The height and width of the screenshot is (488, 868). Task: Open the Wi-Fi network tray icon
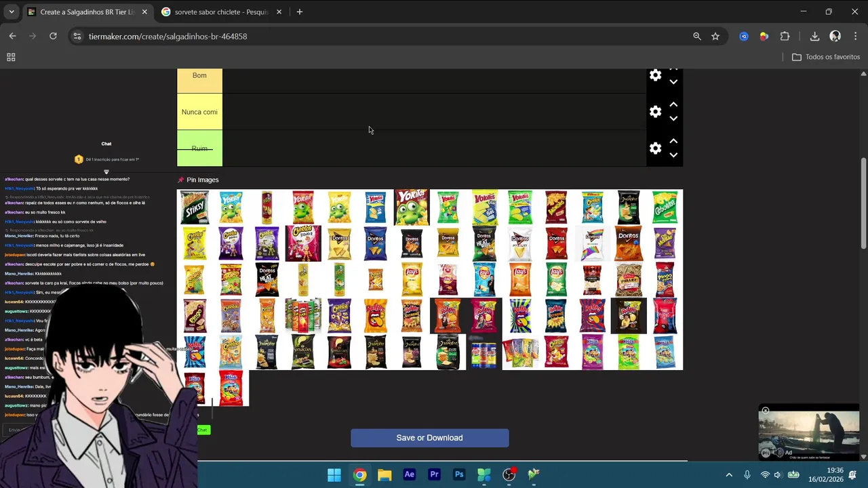tap(764, 474)
